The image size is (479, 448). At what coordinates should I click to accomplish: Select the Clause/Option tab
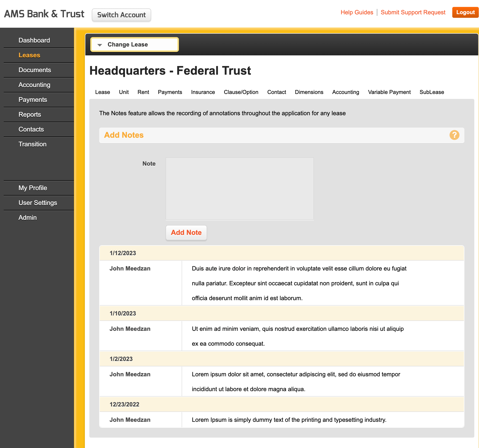(241, 92)
